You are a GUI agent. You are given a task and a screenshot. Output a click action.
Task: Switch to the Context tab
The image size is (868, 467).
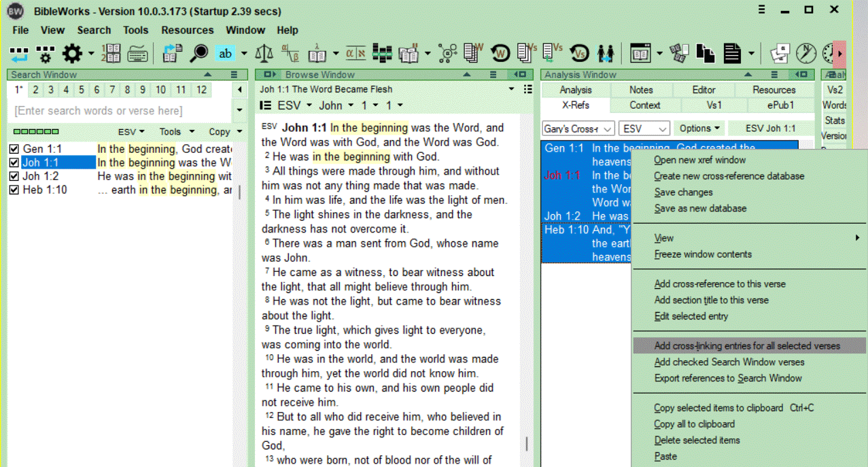(645, 105)
